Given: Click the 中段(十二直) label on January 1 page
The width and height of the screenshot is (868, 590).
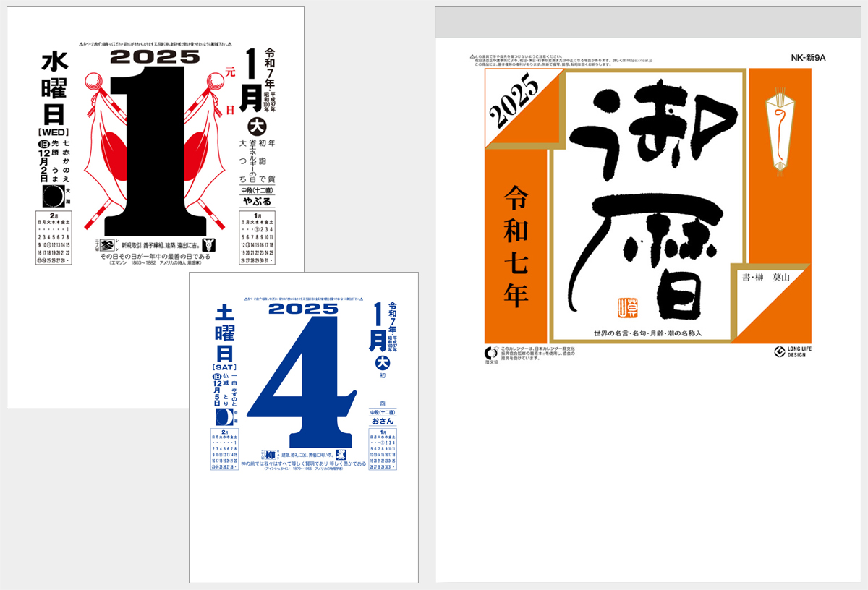Looking at the screenshot, I should pos(257,190).
